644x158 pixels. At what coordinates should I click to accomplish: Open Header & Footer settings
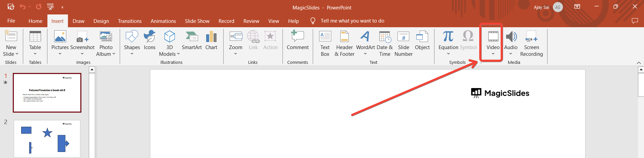click(x=345, y=43)
